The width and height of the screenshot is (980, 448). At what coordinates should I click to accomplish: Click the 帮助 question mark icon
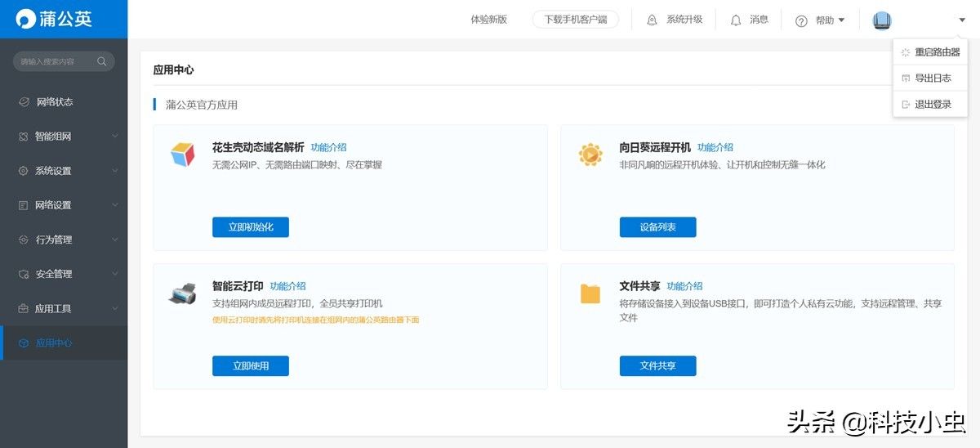[801, 20]
